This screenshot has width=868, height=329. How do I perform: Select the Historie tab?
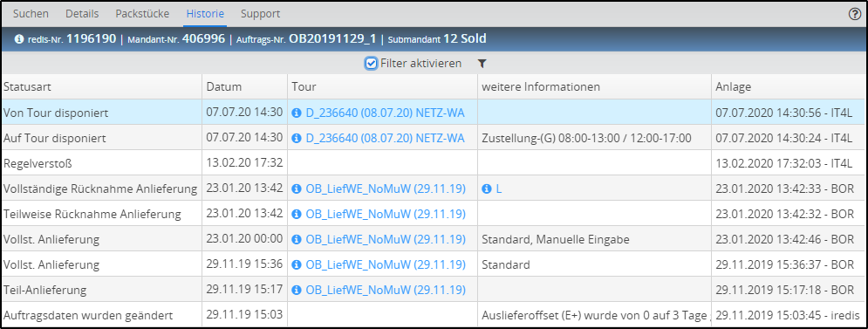coord(205,14)
